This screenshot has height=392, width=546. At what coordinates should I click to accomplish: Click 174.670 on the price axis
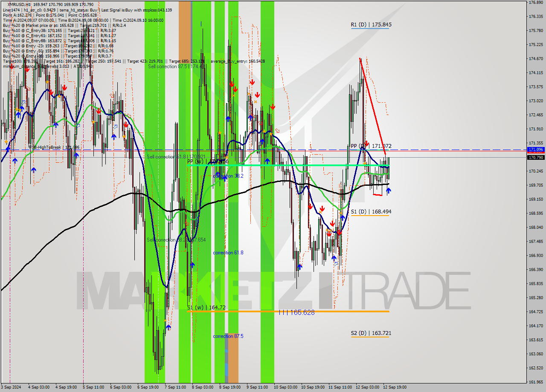tap(536, 59)
